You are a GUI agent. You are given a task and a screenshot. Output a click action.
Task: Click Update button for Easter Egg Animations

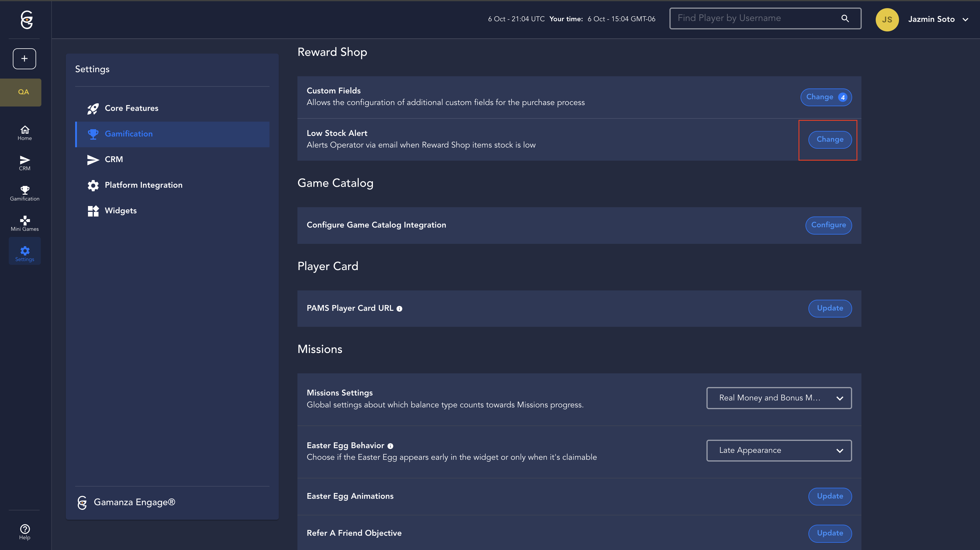click(x=830, y=496)
